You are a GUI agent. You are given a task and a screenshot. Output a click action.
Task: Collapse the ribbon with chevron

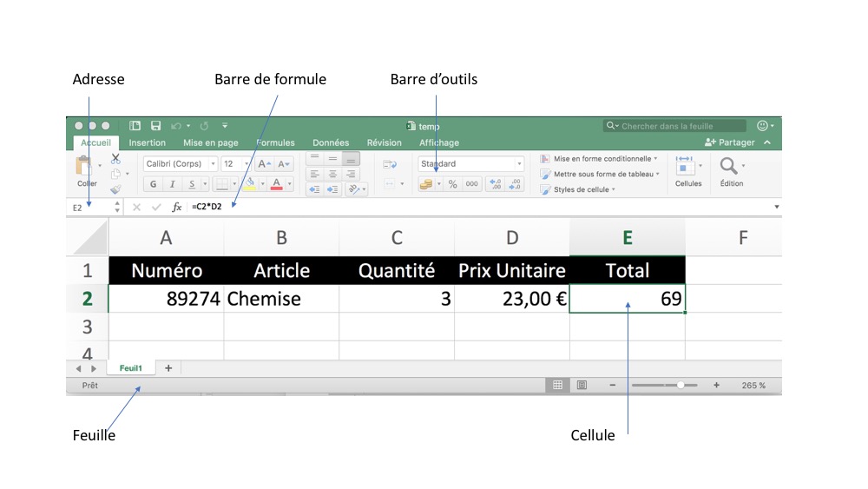click(x=767, y=142)
